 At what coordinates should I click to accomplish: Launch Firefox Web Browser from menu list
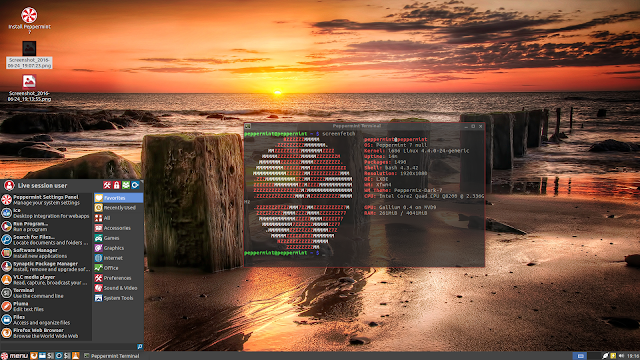pyautogui.click(x=46, y=333)
